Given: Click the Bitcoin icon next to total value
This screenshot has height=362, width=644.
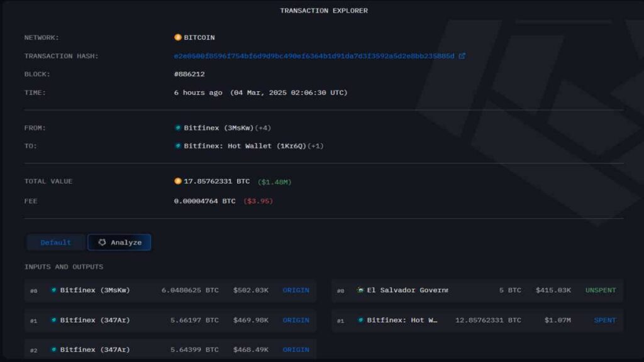Looking at the screenshot, I should pos(178,181).
